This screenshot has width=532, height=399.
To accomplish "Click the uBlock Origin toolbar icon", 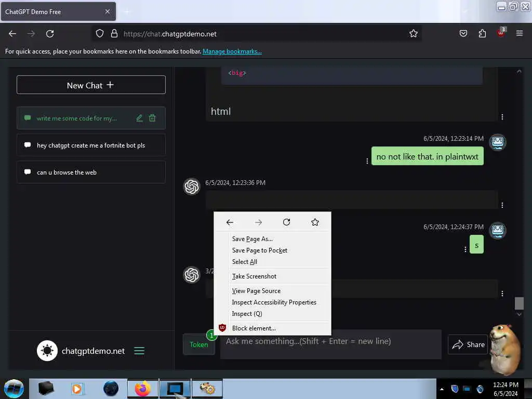I will (501, 33).
